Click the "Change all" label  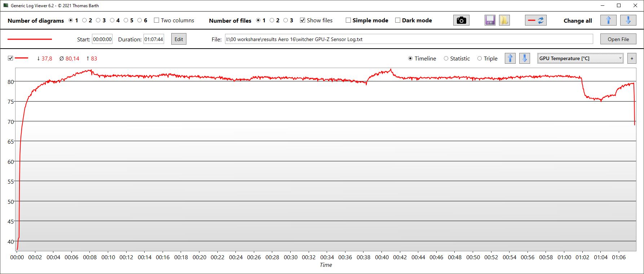point(578,21)
